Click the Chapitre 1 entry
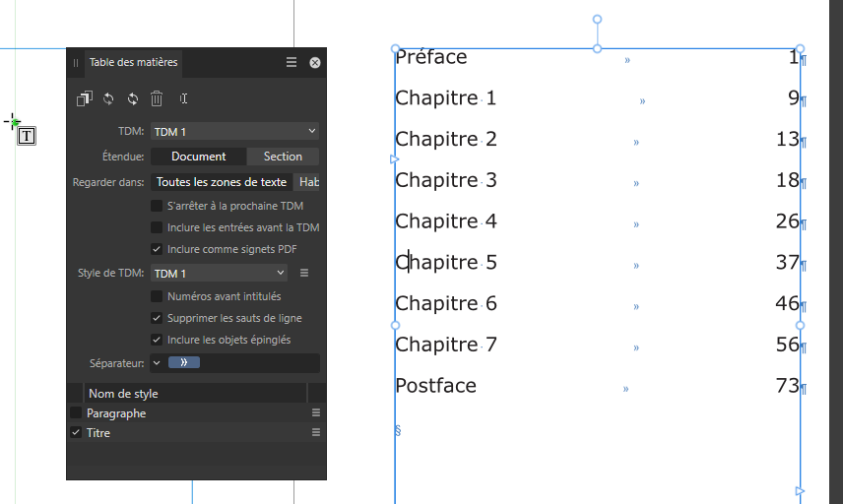 446,97
